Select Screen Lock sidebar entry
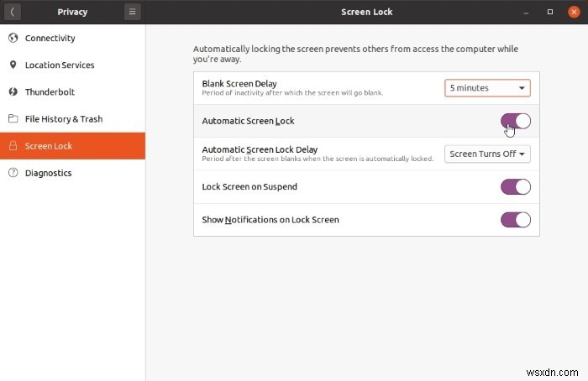Viewport: 588px width, 381px height. 73,146
